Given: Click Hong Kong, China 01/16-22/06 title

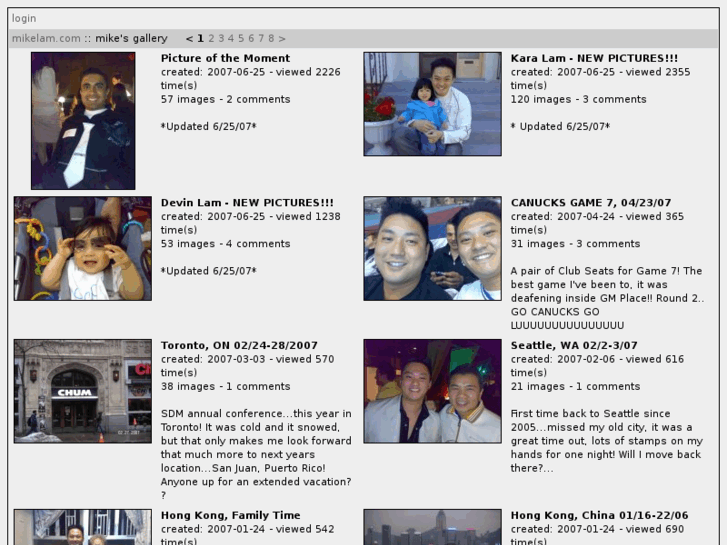Looking at the screenshot, I should 599,515.
